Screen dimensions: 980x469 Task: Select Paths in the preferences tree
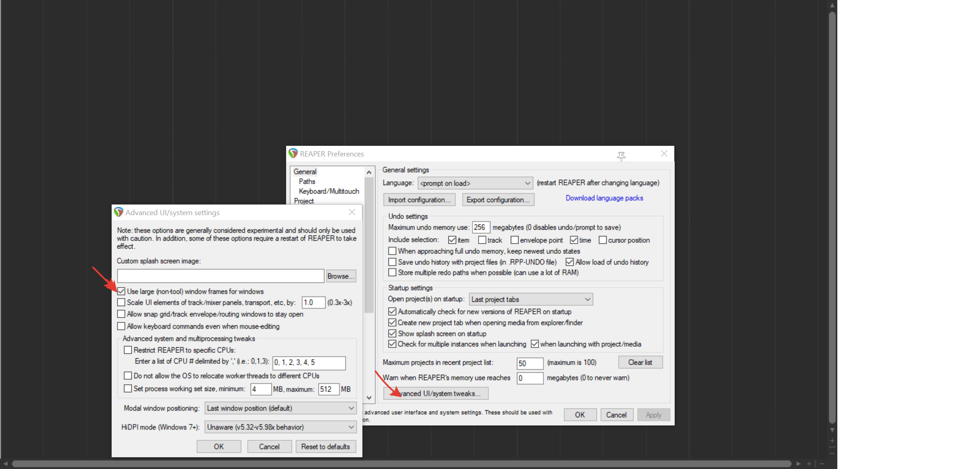click(307, 181)
